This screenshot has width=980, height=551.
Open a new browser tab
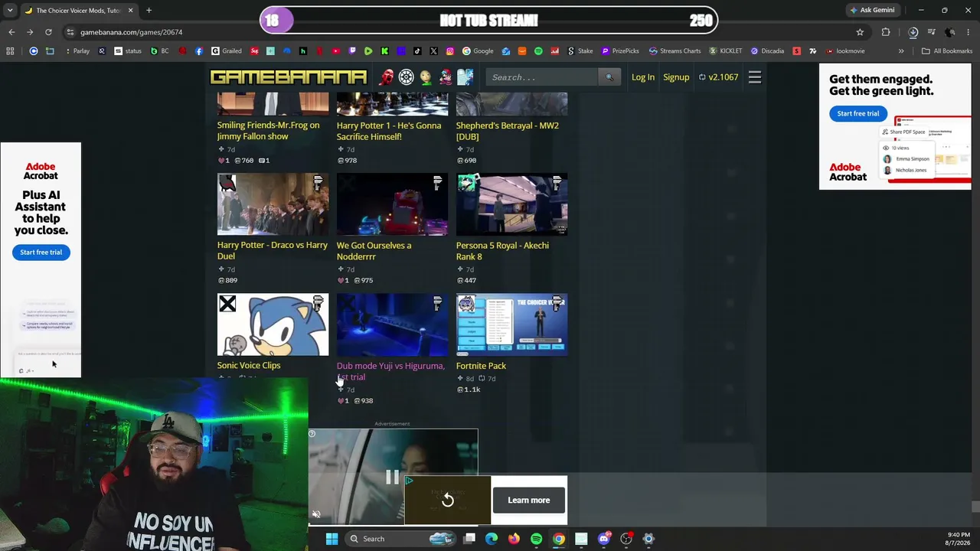pos(149,11)
